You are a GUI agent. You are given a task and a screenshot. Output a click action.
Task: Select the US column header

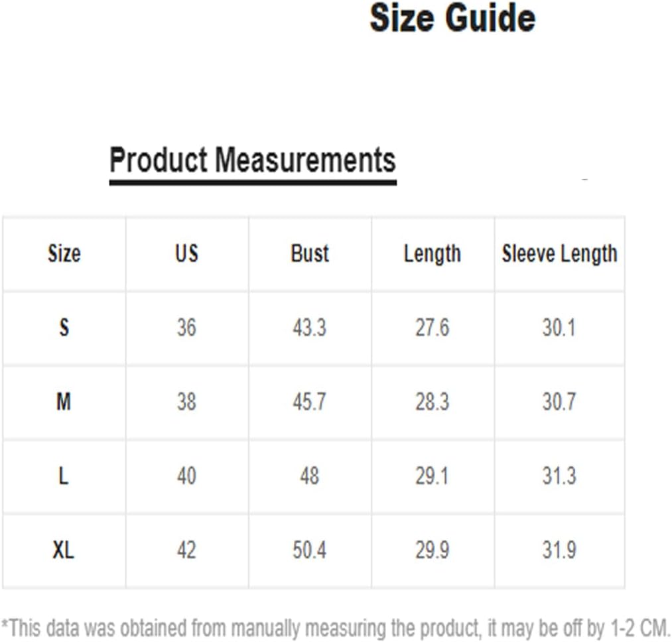186,253
